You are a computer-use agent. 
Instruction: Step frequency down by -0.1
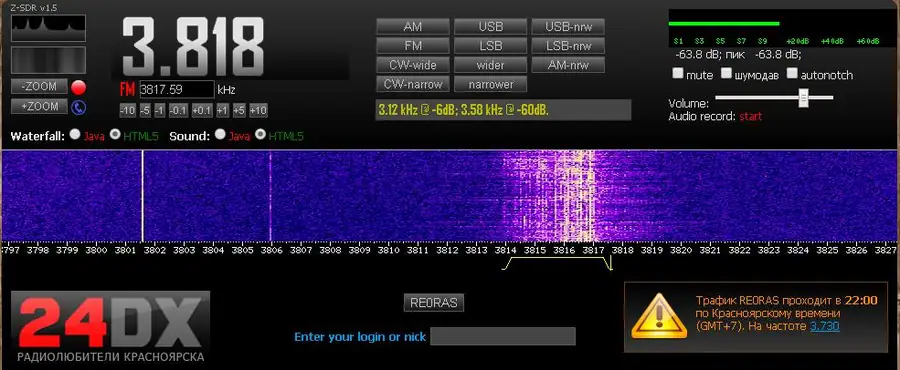click(178, 111)
